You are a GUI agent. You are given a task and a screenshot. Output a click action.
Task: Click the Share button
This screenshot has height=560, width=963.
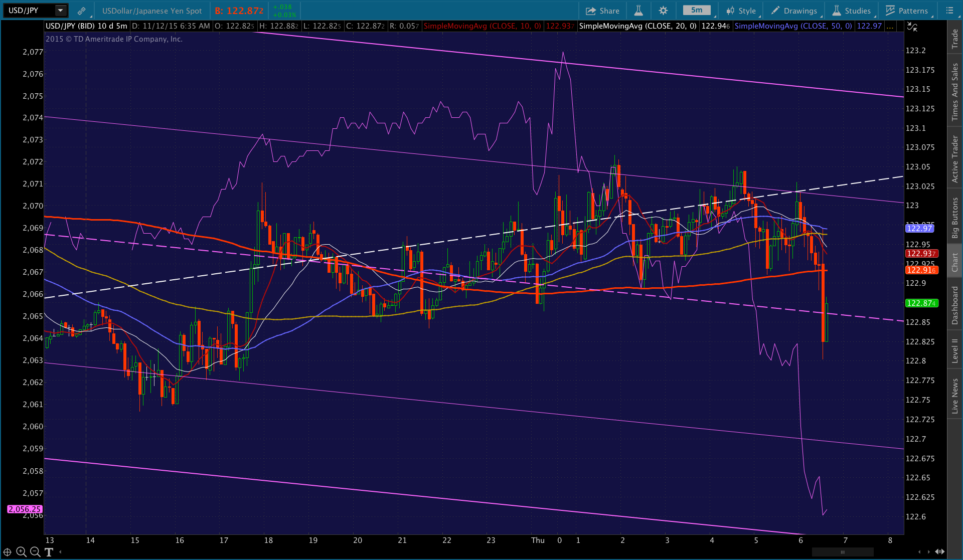click(602, 11)
